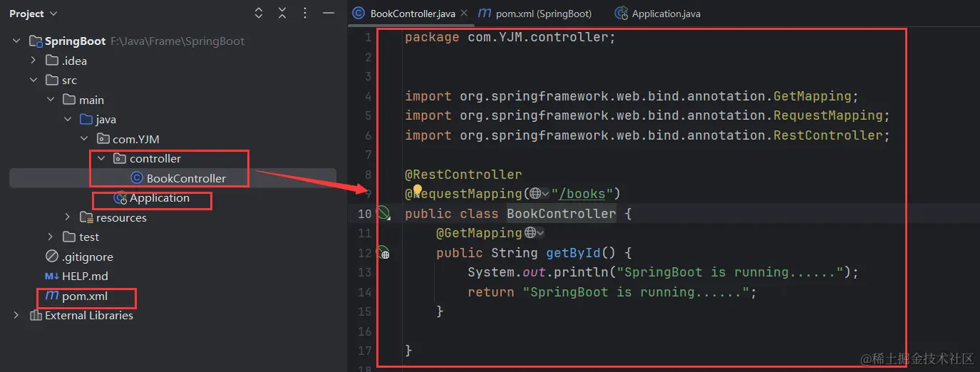Click the gutter icon on line 12
The height and width of the screenshot is (372, 980).
coord(383,252)
